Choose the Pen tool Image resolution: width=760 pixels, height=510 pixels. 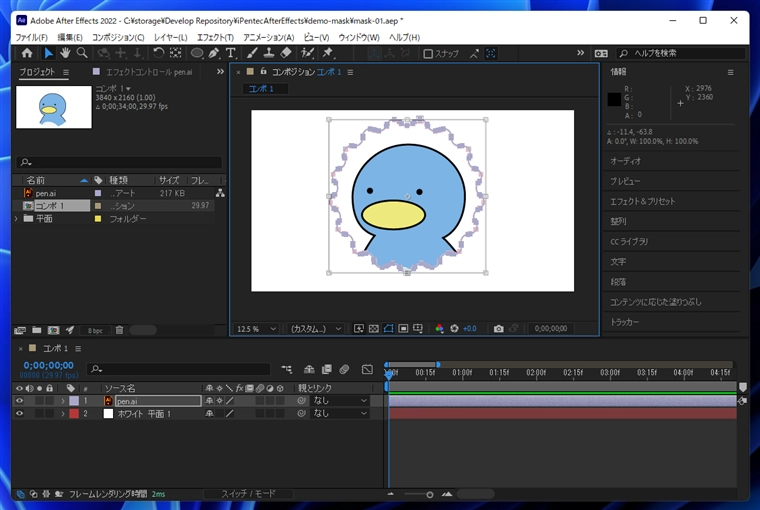[214, 53]
